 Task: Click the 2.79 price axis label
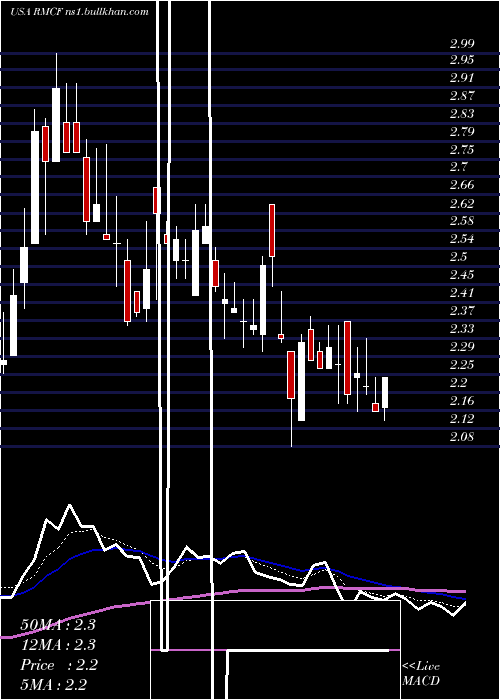point(462,131)
